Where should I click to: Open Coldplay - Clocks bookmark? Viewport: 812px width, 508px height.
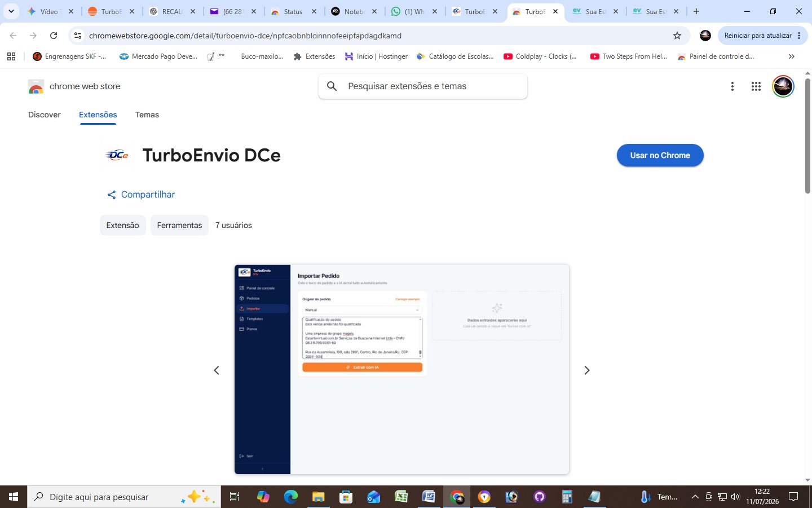click(540, 56)
